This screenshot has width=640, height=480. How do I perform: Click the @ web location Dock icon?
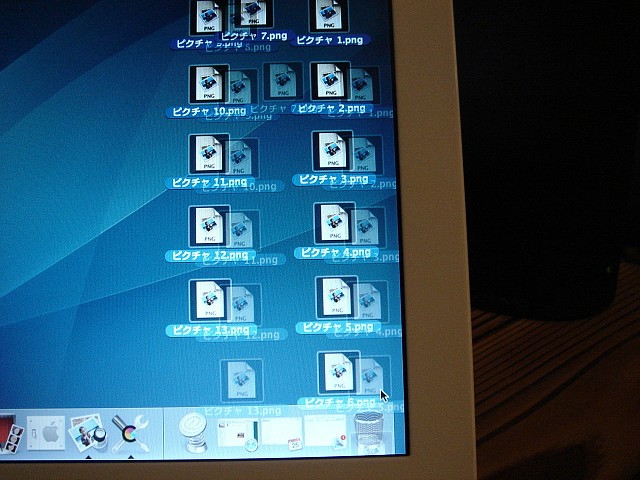pyautogui.click(x=192, y=431)
